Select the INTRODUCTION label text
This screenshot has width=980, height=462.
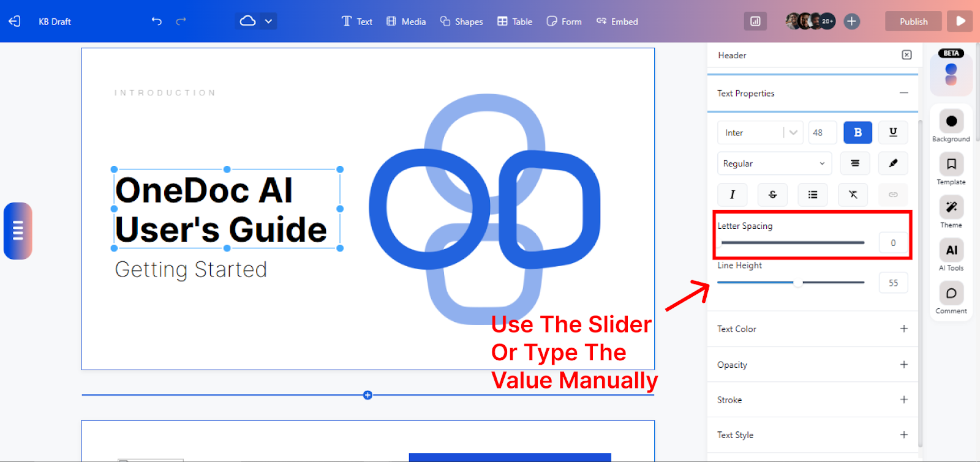point(165,93)
